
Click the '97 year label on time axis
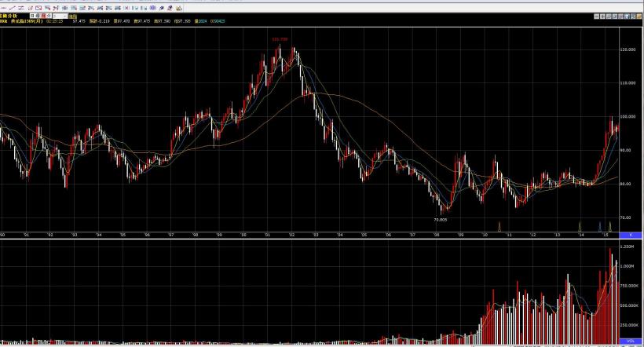[x=171, y=236]
